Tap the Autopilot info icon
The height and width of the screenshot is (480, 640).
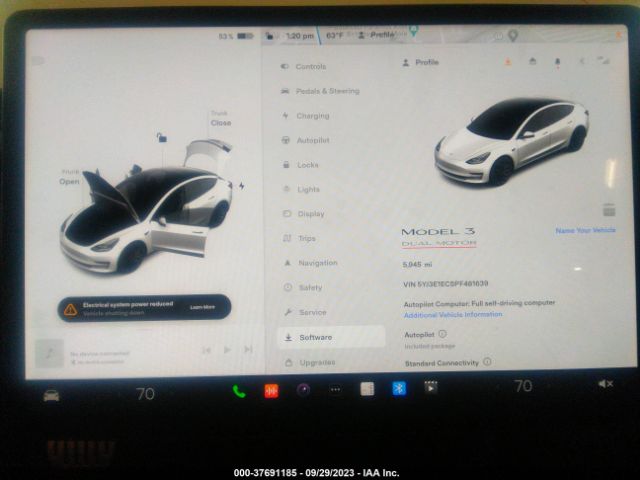[x=442, y=334]
